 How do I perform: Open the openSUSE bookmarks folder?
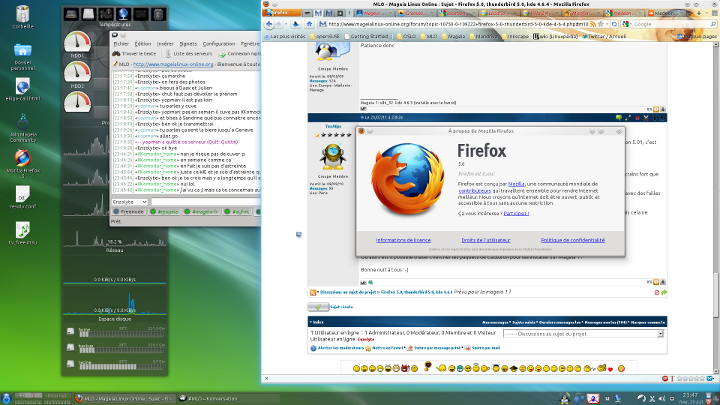point(324,36)
